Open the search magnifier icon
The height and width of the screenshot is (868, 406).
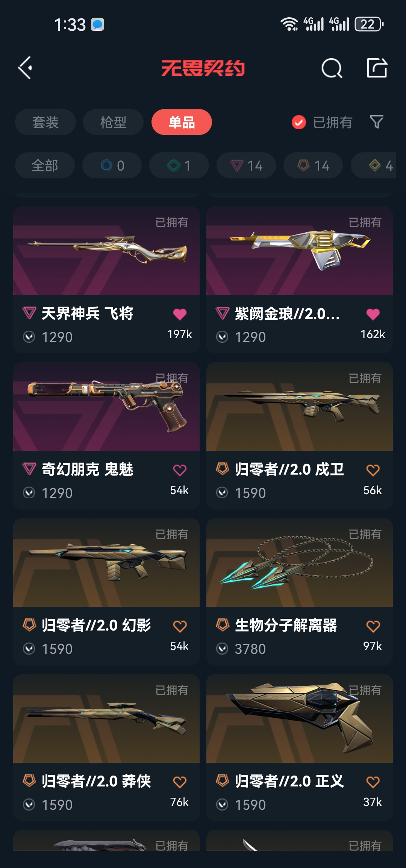[x=332, y=68]
